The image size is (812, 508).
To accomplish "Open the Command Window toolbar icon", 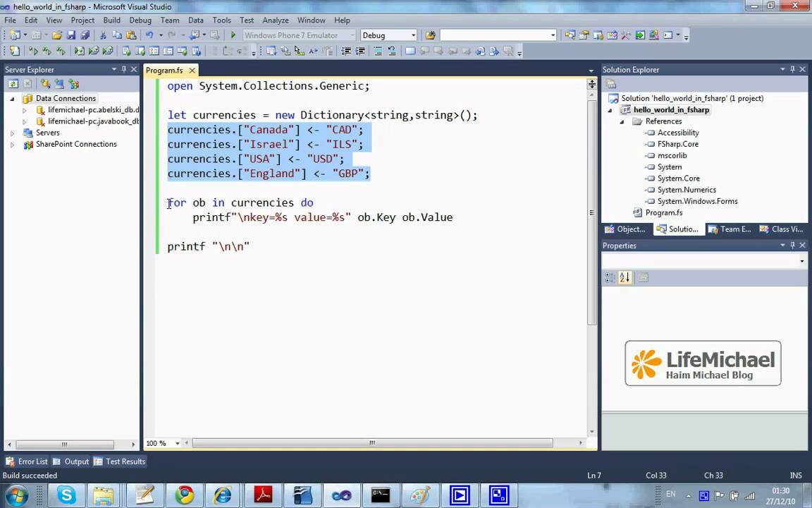I will pos(668,35).
